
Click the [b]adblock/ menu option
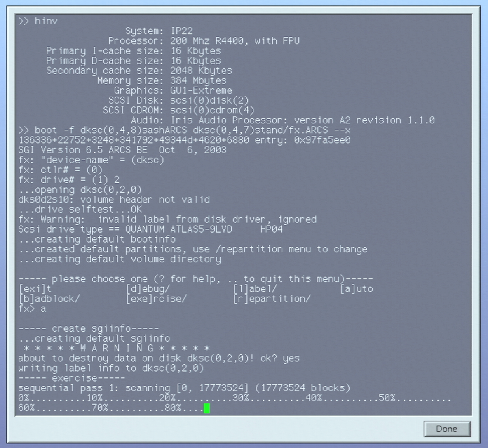(x=49, y=299)
